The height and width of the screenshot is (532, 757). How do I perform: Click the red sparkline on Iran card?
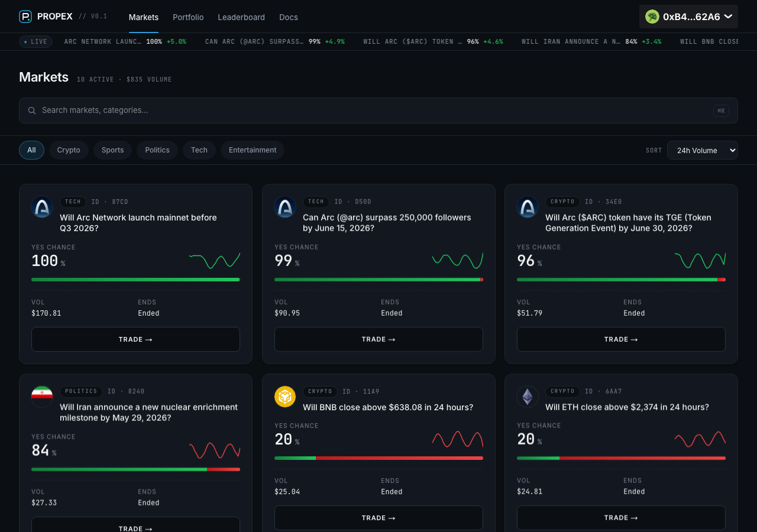(x=215, y=450)
